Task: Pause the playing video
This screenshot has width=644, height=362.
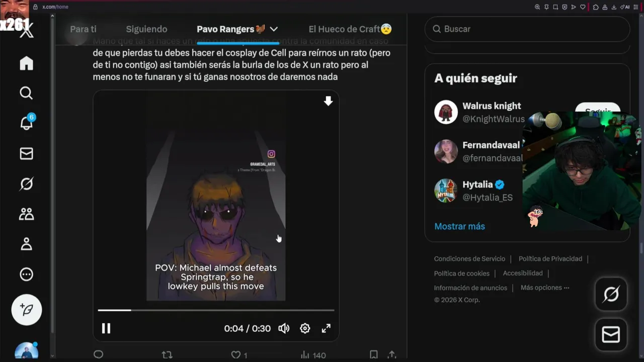Action: click(x=106, y=328)
